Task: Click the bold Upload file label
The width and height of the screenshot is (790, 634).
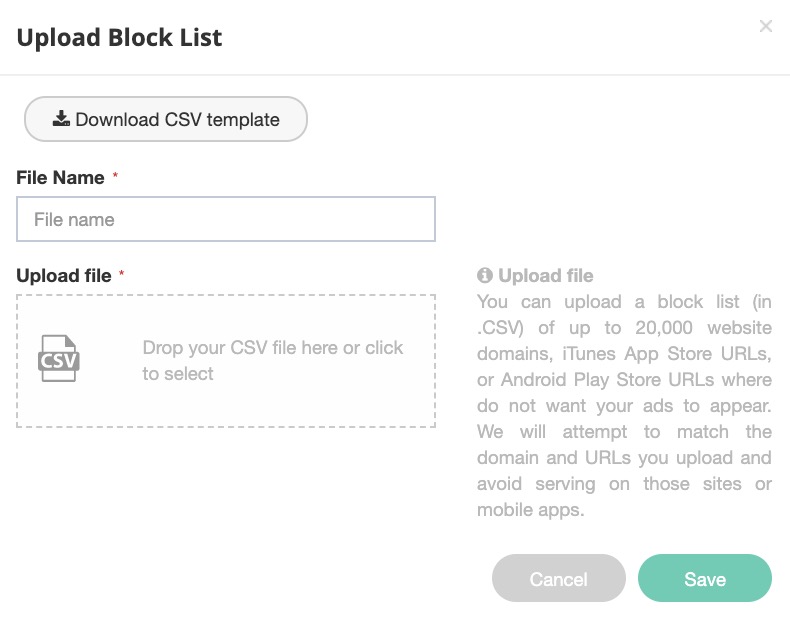Action: point(64,275)
